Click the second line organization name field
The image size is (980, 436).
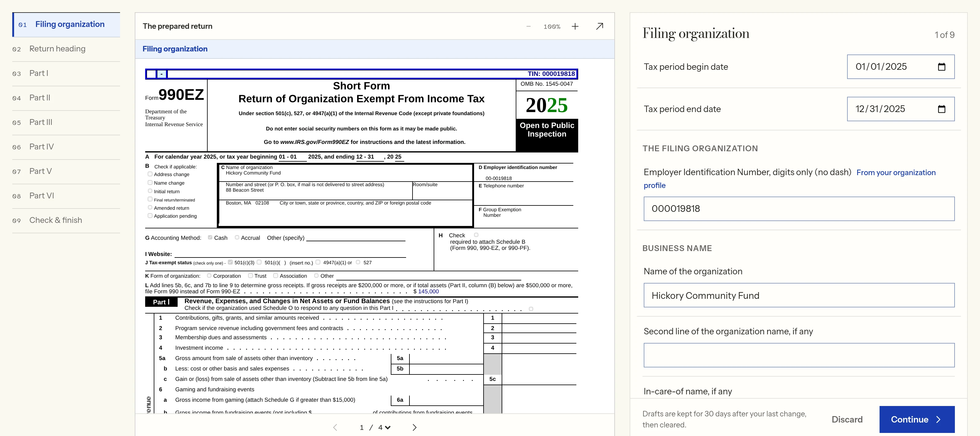[799, 355]
